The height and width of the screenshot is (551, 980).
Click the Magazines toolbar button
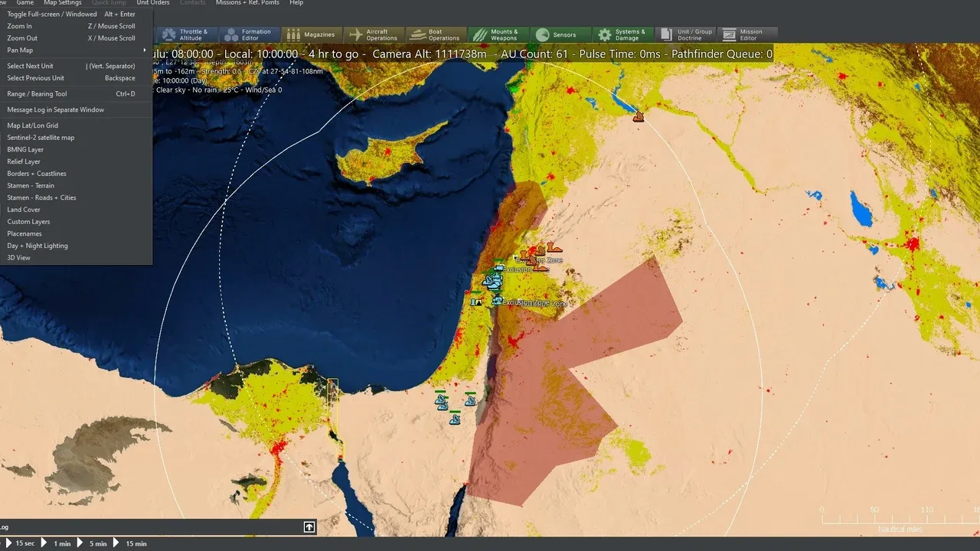311,35
